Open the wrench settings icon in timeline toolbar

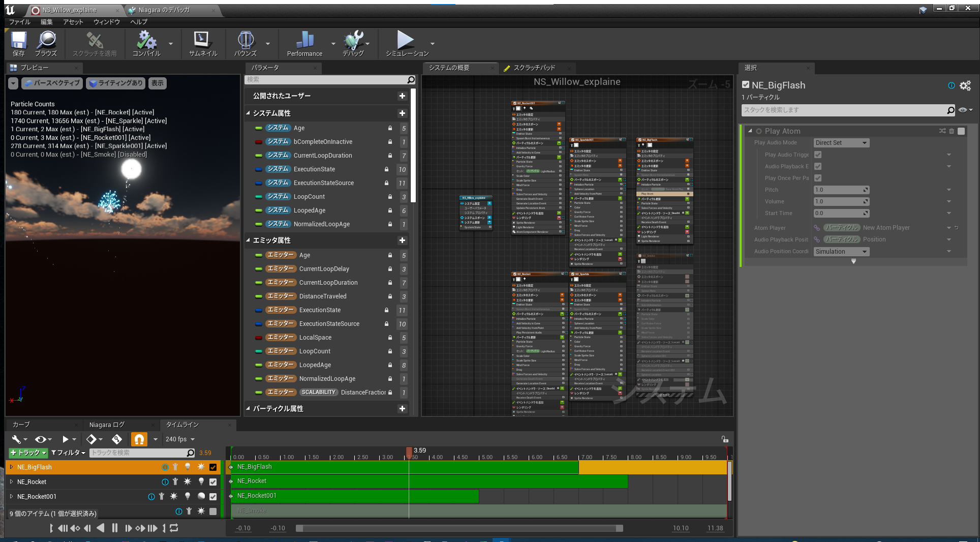[15, 439]
